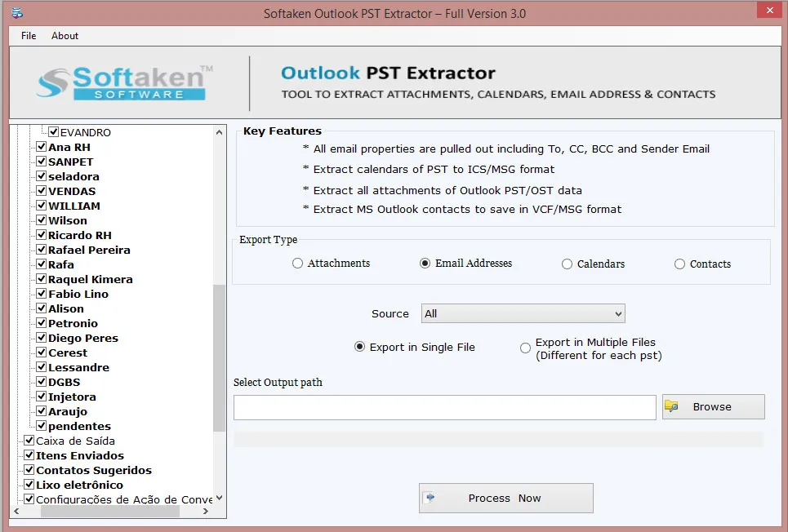The image size is (788, 532).
Task: Click the Browse button
Action: 713,406
